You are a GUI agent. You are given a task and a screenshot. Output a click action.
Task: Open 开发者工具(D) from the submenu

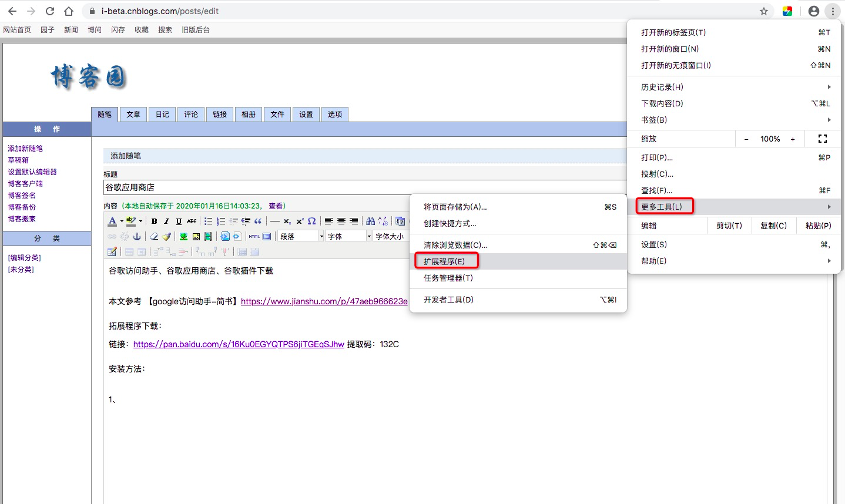pyautogui.click(x=518, y=300)
